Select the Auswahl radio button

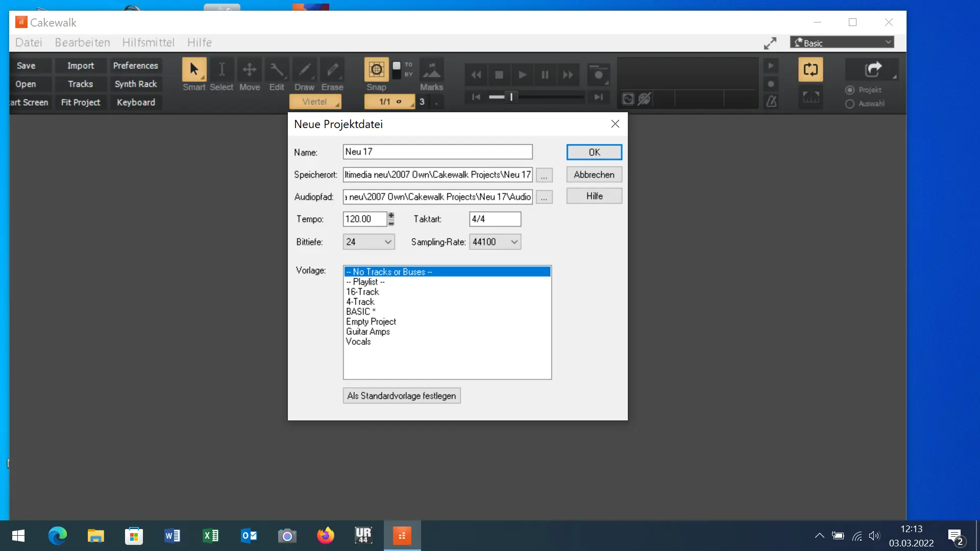[x=850, y=104]
